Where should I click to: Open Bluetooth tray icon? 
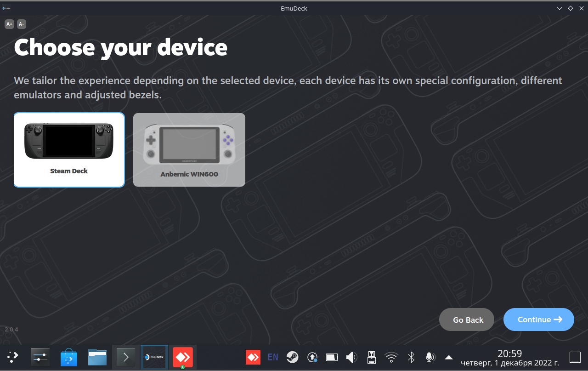pyautogui.click(x=412, y=357)
